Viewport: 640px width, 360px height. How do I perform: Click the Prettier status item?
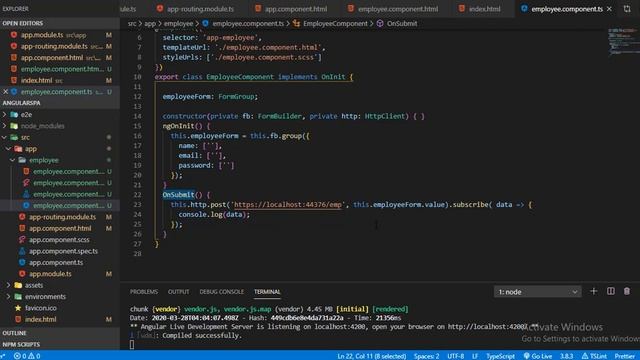click(x=624, y=356)
